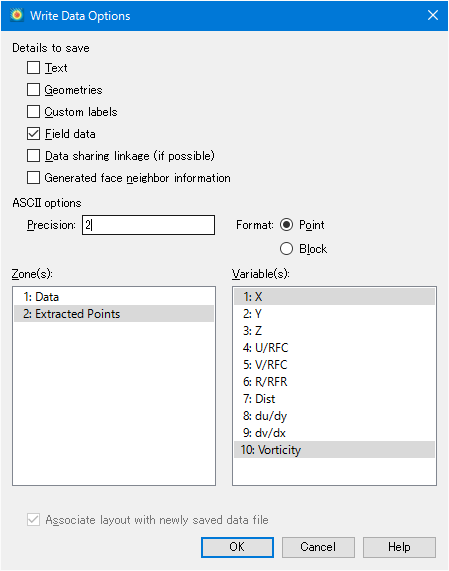Select zone 1: Data

tap(114, 297)
